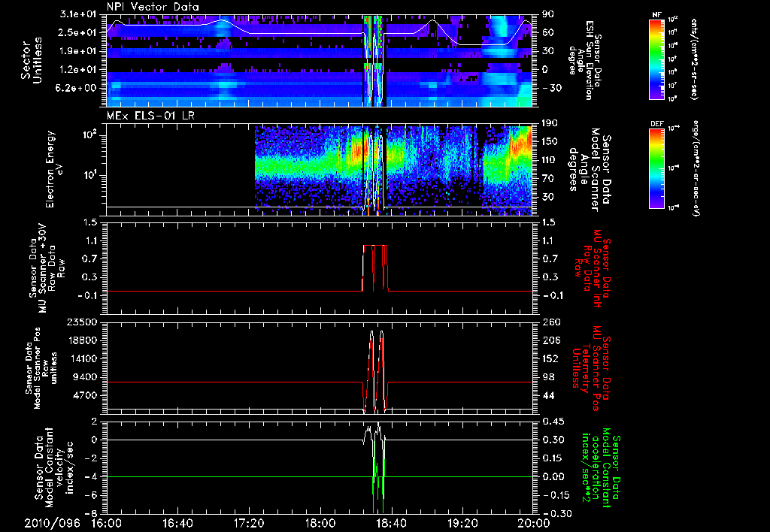Click the '18800' scanner position tick

(x=82, y=340)
